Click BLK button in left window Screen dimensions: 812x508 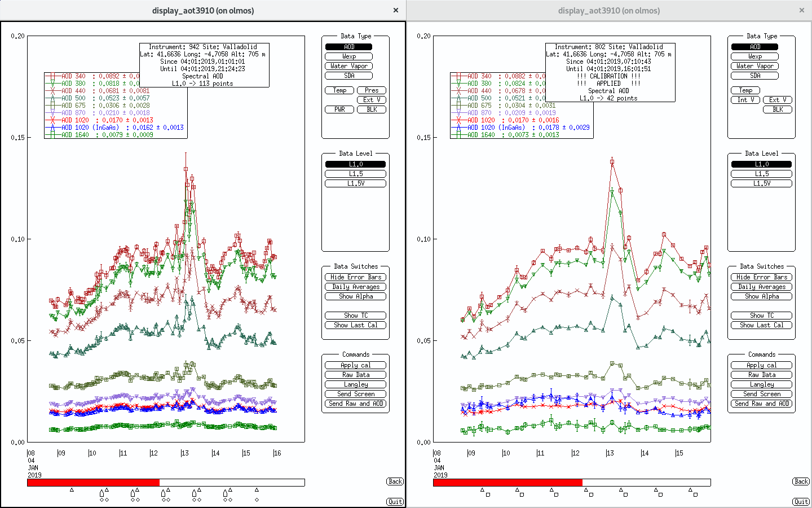pyautogui.click(x=372, y=110)
